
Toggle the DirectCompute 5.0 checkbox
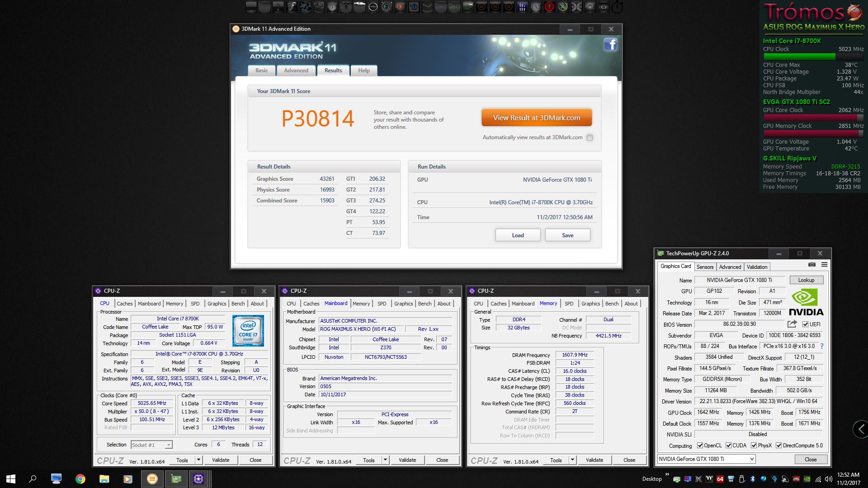click(778, 446)
